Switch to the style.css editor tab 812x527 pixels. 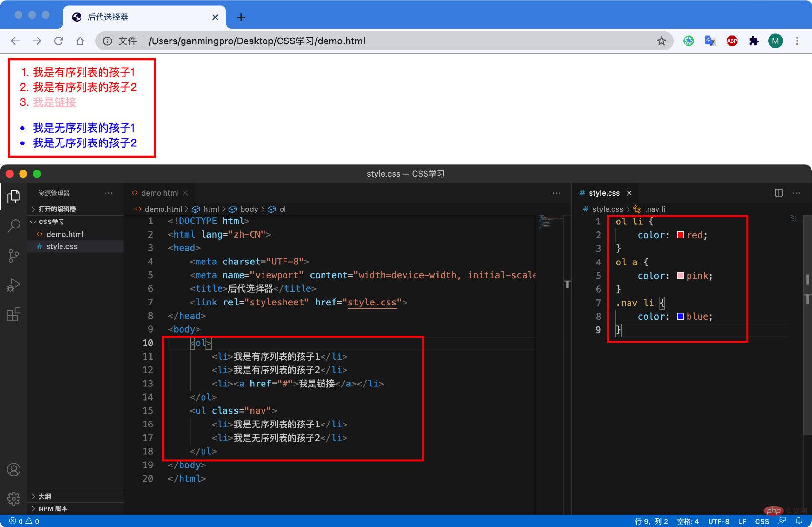604,193
